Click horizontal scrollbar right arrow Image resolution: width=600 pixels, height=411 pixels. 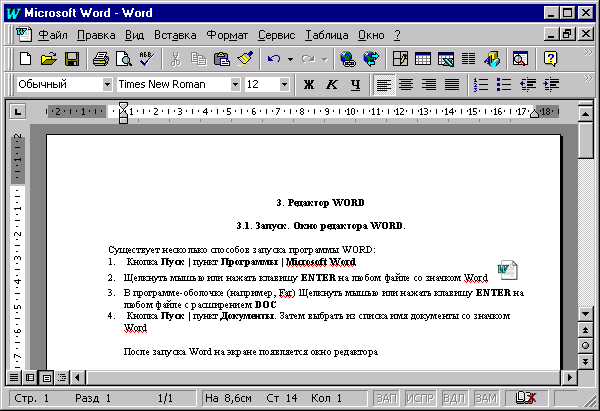(570, 378)
